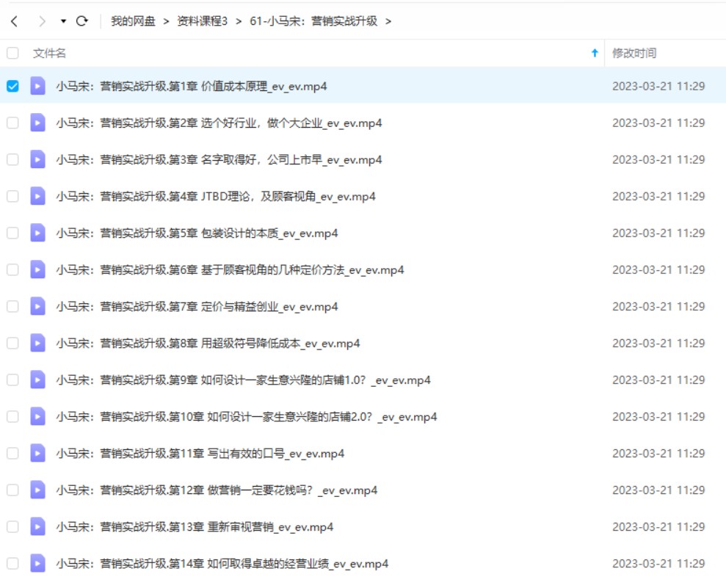The image size is (726, 588).
Task: Check the 第8章 用超级符号 file checkbox
Action: click(13, 343)
